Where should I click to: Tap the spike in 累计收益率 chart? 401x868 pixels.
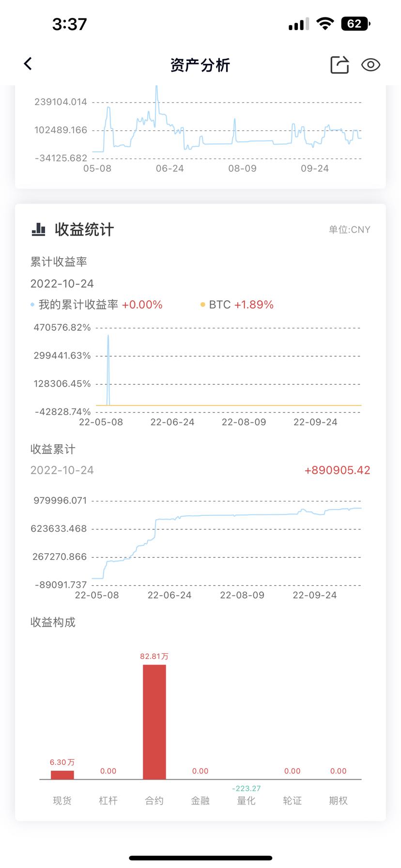tap(108, 370)
